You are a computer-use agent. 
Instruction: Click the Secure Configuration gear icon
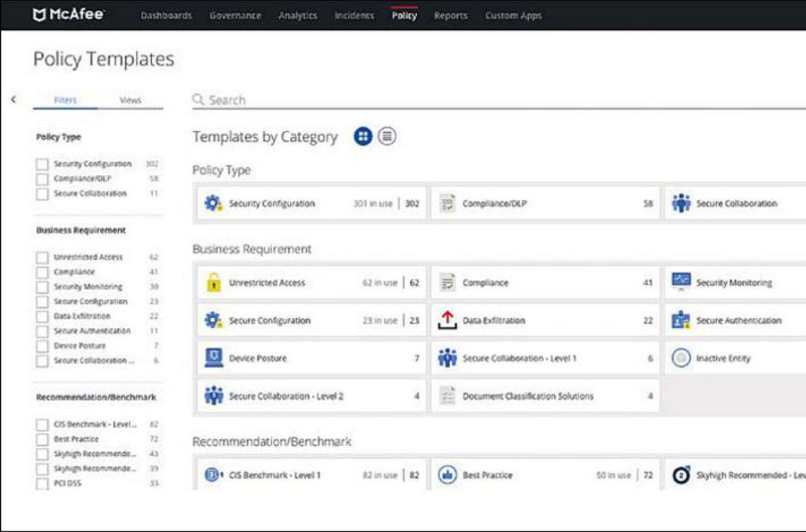click(214, 320)
